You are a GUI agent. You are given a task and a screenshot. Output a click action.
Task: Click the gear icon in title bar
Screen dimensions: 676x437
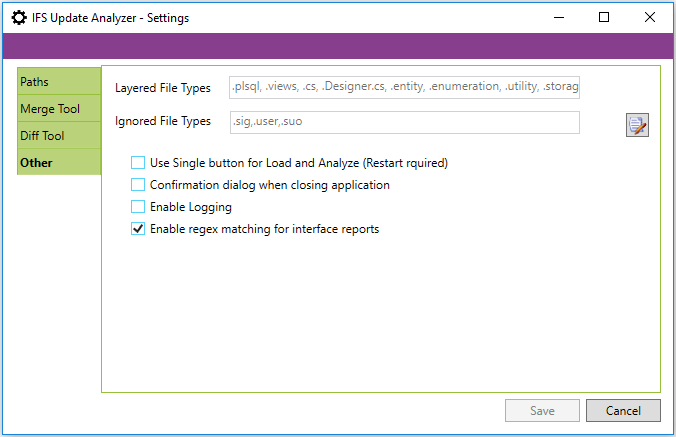click(19, 18)
